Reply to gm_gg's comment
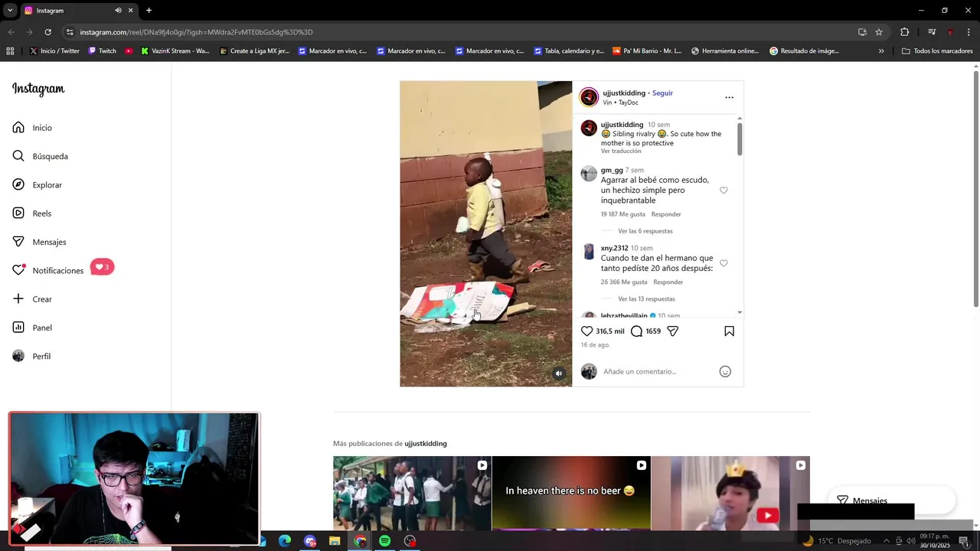 (666, 214)
